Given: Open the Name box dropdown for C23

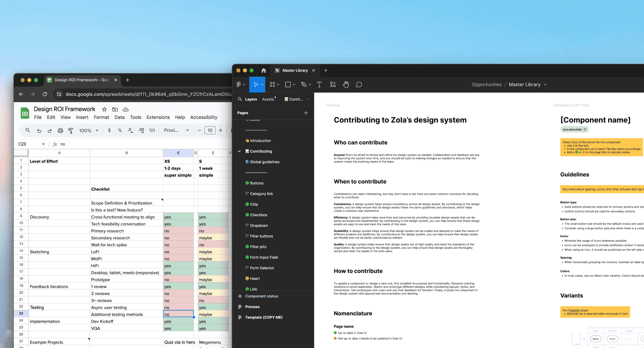Looking at the screenshot, I should (43, 144).
